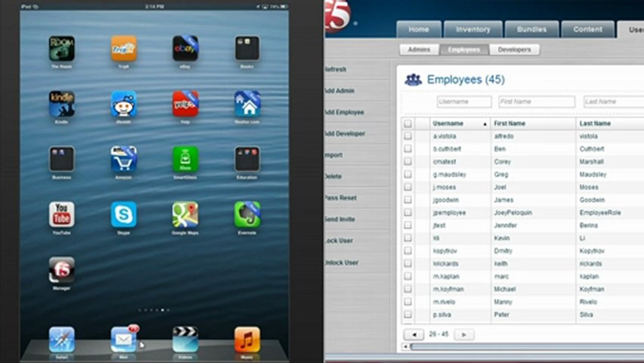Viewport: 644px width, 363px height.
Task: Click Import in the sidebar
Action: click(x=334, y=155)
